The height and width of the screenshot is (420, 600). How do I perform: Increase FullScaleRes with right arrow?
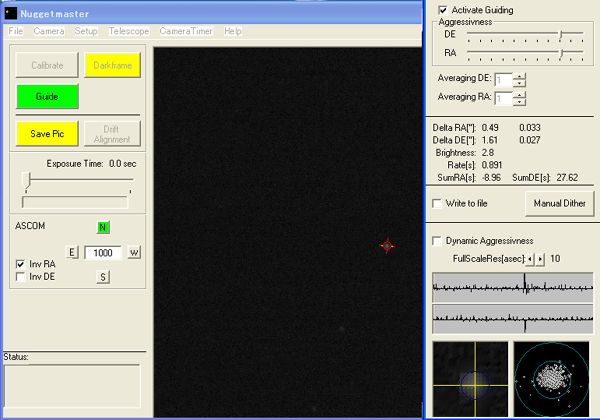[541, 259]
